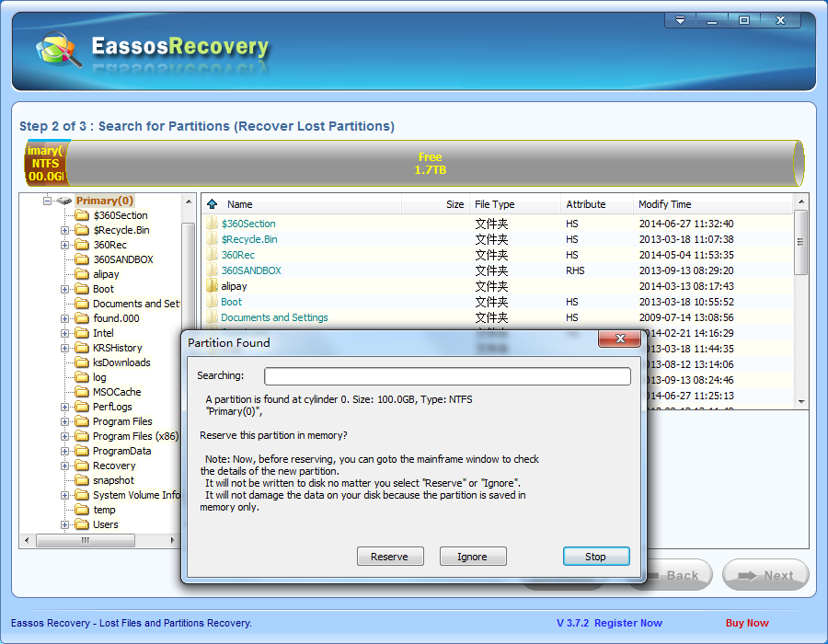Select Documents and Settings in file list

pyautogui.click(x=497, y=317)
